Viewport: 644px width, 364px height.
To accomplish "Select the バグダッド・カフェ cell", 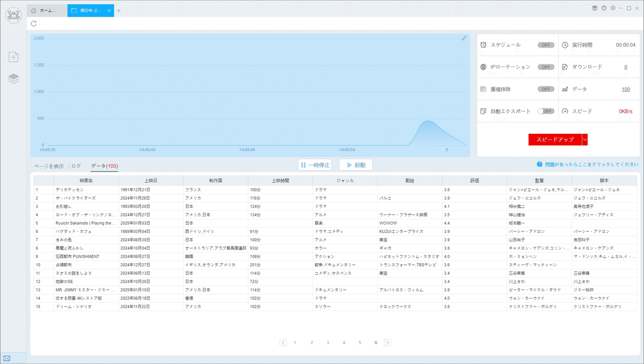I will click(x=86, y=231).
